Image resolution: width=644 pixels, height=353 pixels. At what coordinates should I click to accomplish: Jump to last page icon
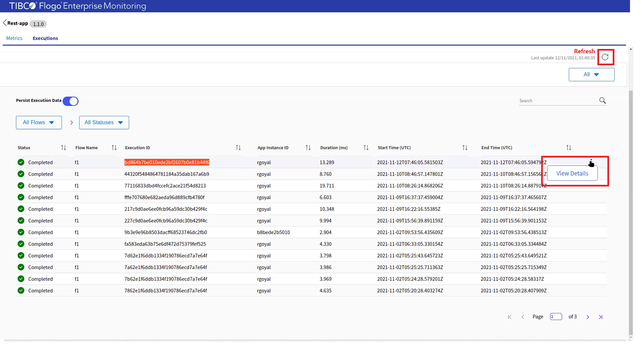[x=601, y=317]
